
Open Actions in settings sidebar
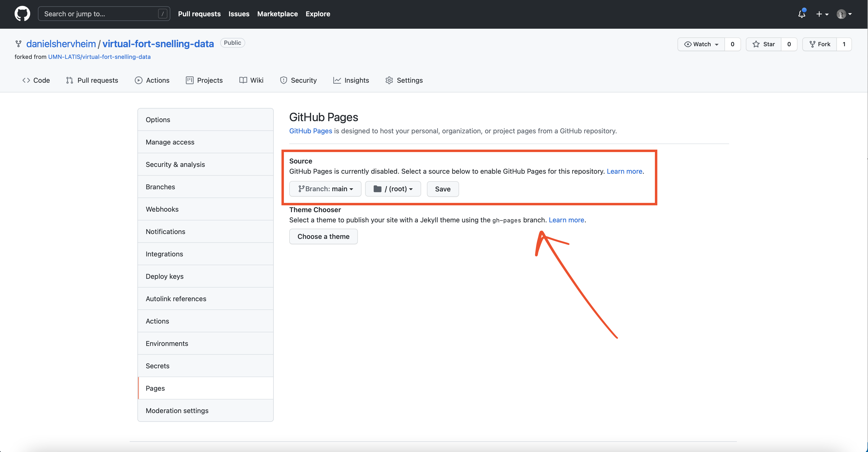pyautogui.click(x=206, y=321)
